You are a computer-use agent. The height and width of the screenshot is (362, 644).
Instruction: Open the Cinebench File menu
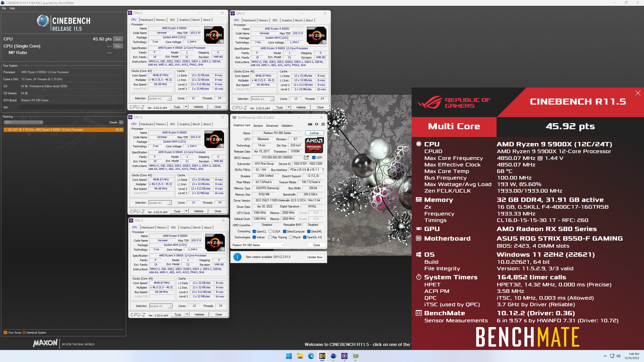coord(4,8)
